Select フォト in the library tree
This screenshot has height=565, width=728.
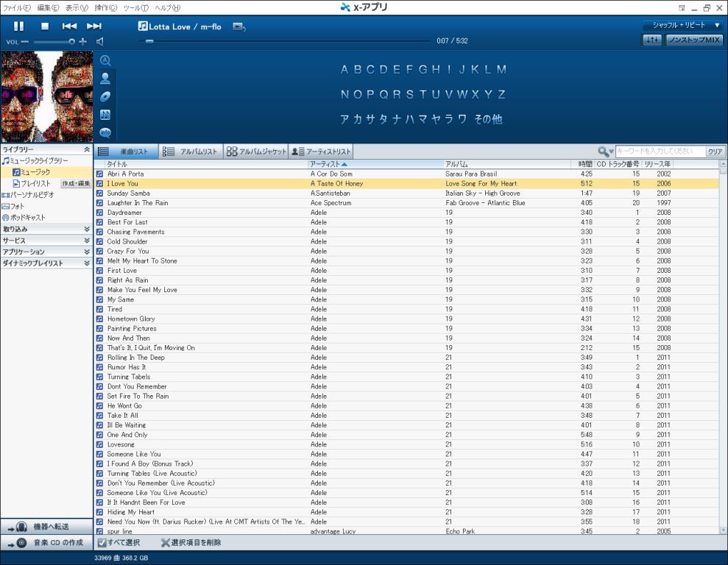coord(13,206)
